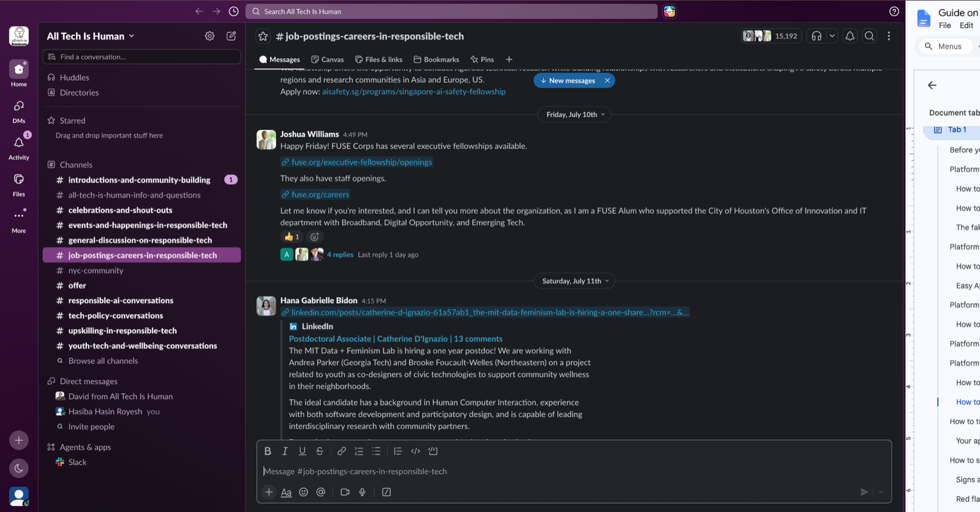Start a huddle with headphones icon
This screenshot has height=512, width=980.
(816, 36)
